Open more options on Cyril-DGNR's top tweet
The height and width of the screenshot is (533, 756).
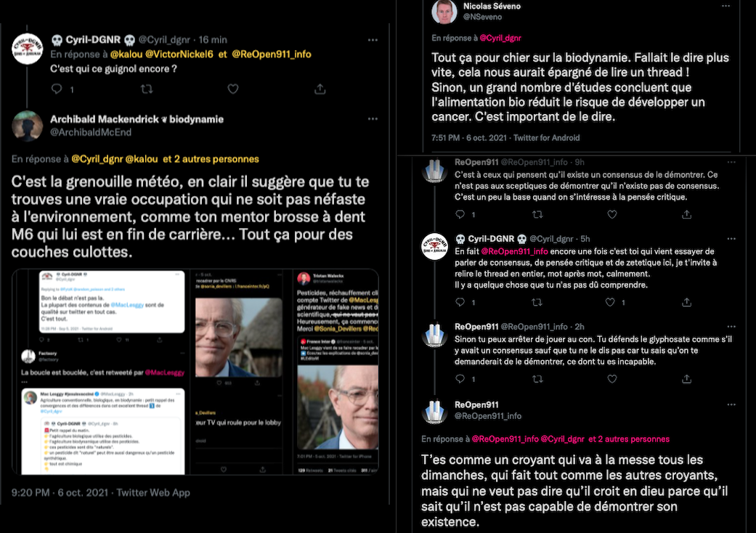(x=373, y=40)
